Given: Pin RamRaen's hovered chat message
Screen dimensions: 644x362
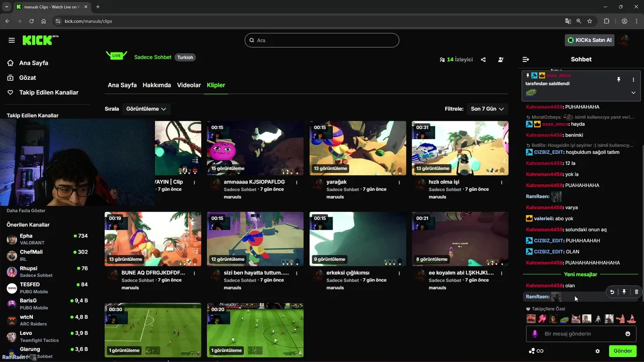Looking at the screenshot, I should [x=624, y=292].
